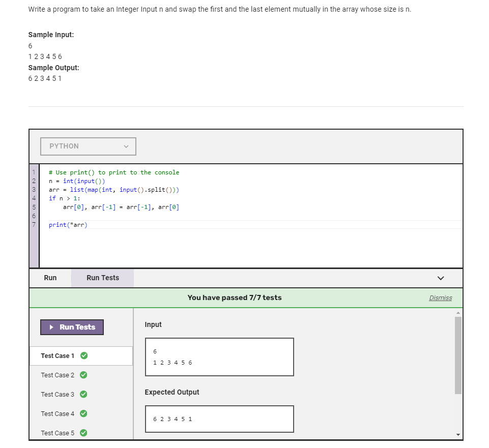Image resolution: width=489 pixels, height=448 pixels.
Task: Click the 'Sample Output:' heading
Action: tap(53, 68)
